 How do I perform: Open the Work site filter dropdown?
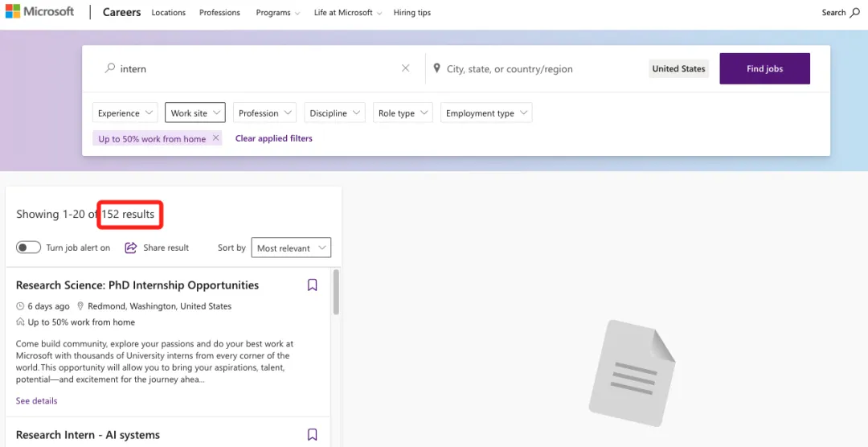pyautogui.click(x=195, y=113)
